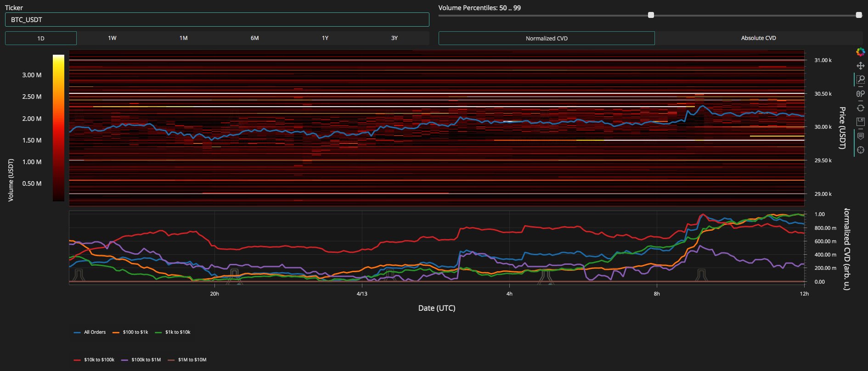Screen dimensions: 868x371
Task: Toggle the Hover tooltip tool
Action: click(860, 136)
